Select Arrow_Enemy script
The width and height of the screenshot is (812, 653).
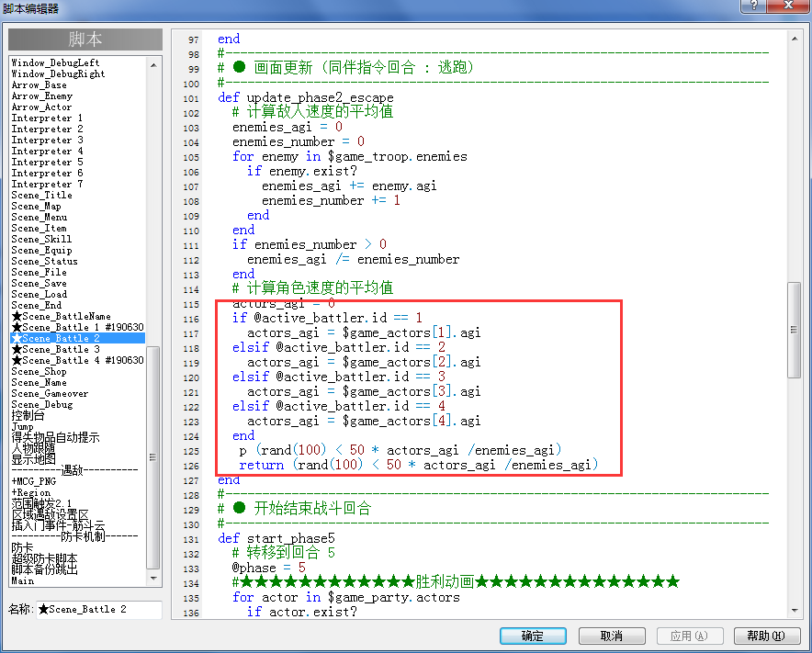click(x=42, y=96)
